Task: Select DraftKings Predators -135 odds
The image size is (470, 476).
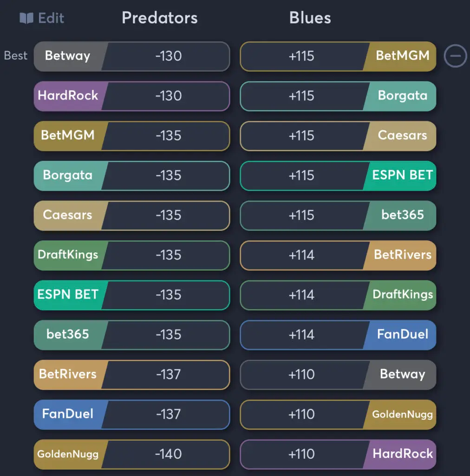Action: 132,255
